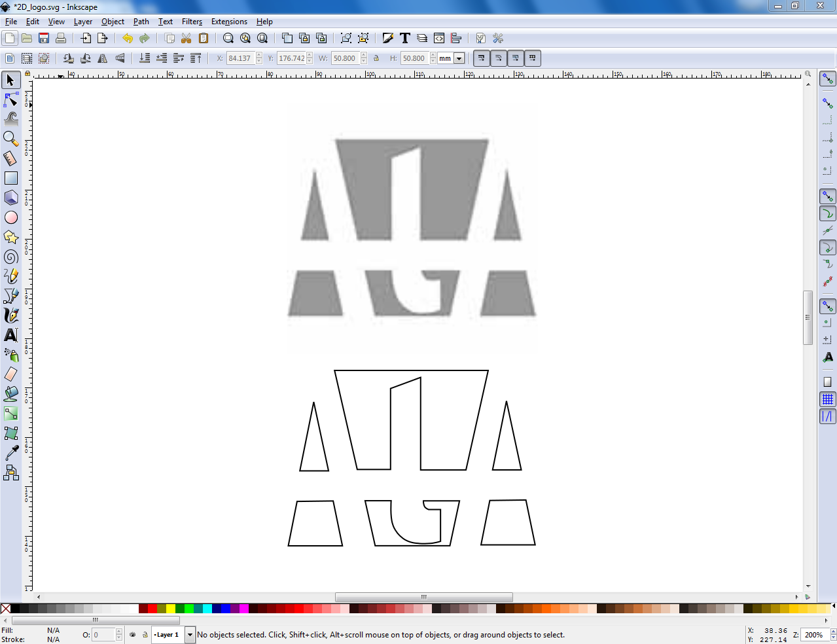The image size is (837, 644).
Task: Click the no-color X swatch
Action: click(x=5, y=609)
